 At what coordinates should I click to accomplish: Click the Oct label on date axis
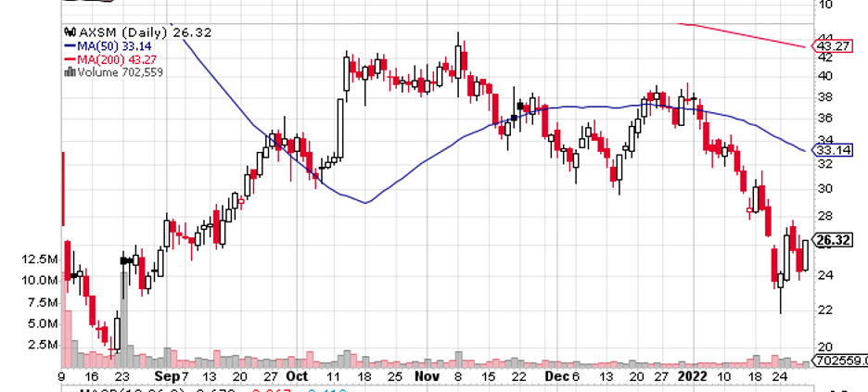(297, 377)
